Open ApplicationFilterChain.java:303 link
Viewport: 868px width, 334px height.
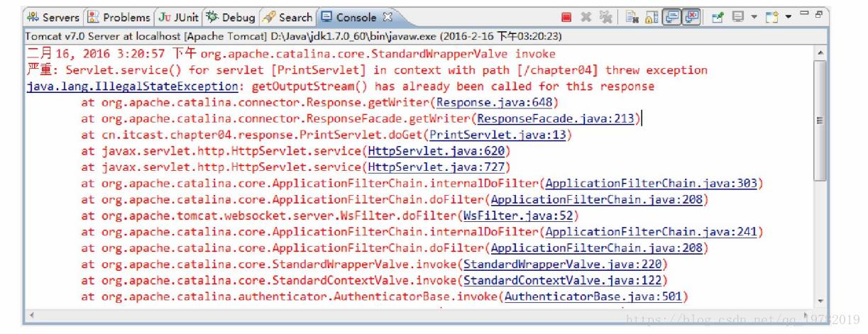[651, 184]
